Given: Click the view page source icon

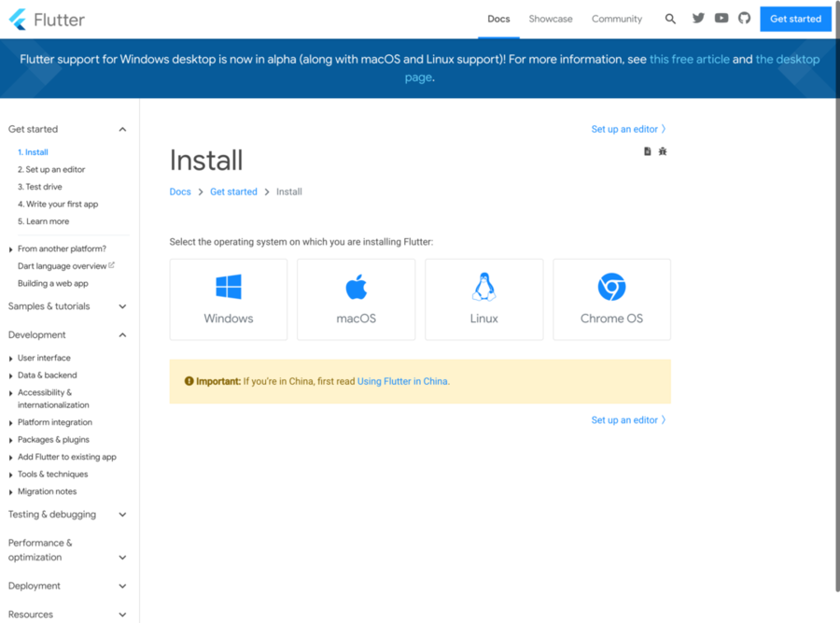Looking at the screenshot, I should point(647,151).
